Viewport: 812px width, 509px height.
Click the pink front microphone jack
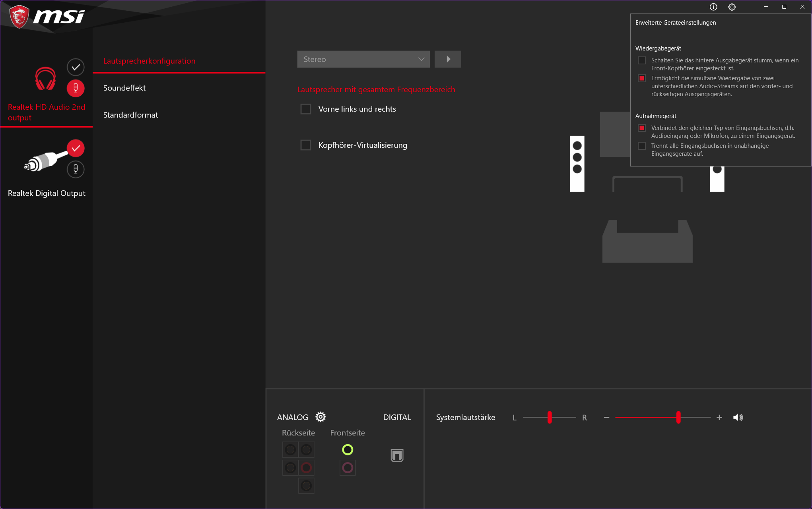[x=348, y=468]
